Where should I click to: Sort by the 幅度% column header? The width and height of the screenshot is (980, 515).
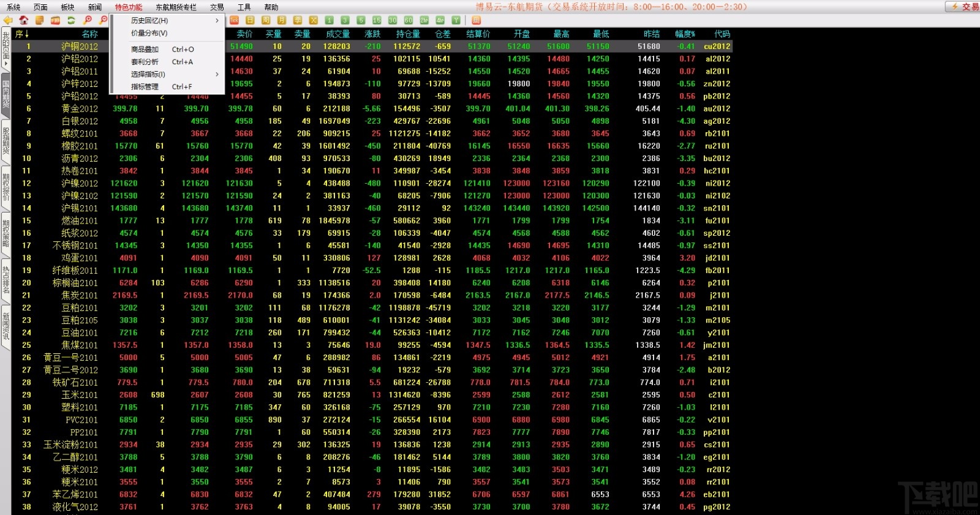click(685, 34)
